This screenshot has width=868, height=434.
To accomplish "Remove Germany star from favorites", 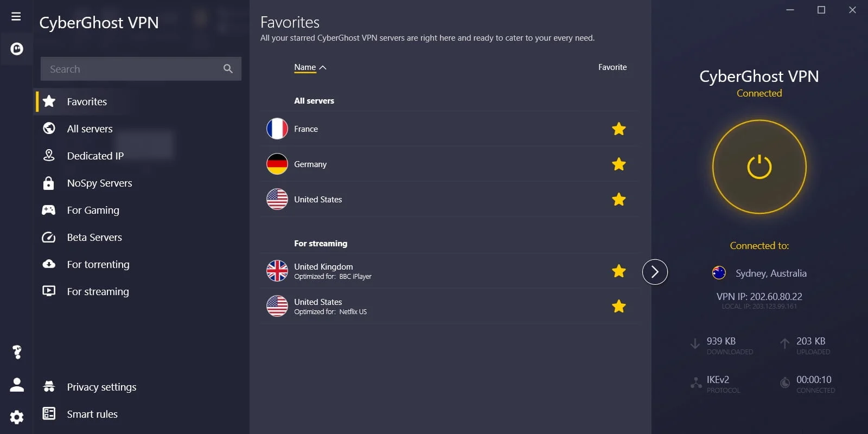I will coord(618,164).
